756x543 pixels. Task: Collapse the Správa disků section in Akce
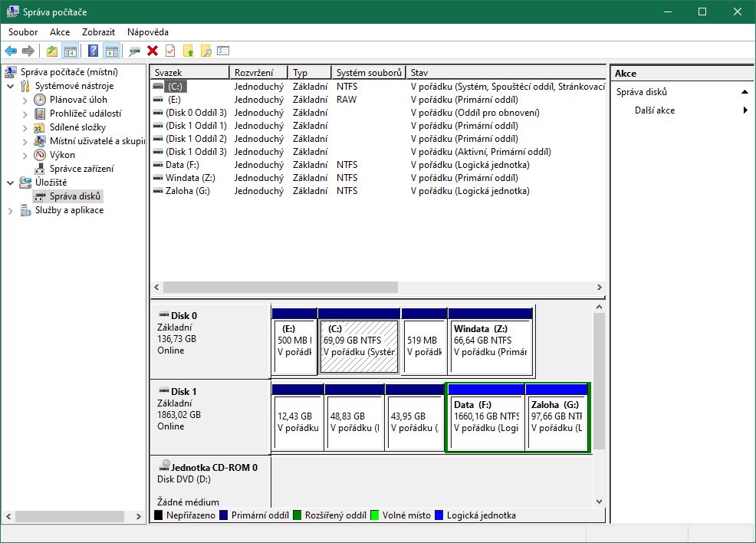tap(744, 92)
